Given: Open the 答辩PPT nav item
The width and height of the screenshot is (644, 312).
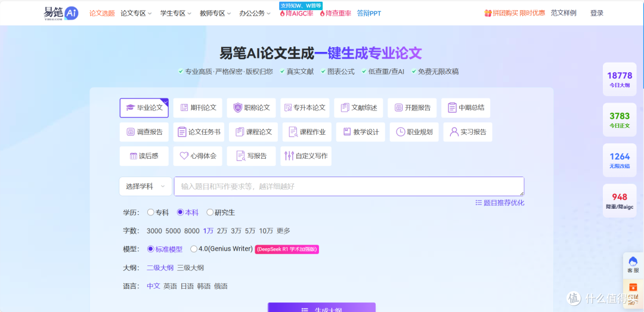Looking at the screenshot, I should point(369,13).
